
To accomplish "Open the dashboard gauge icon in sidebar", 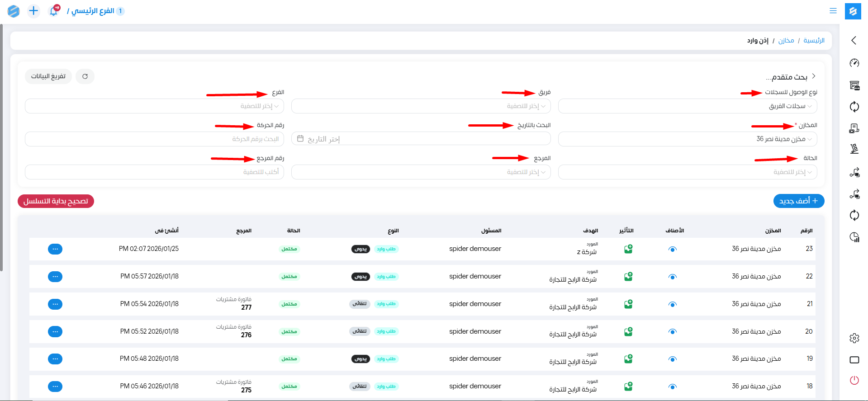I will click(x=854, y=63).
